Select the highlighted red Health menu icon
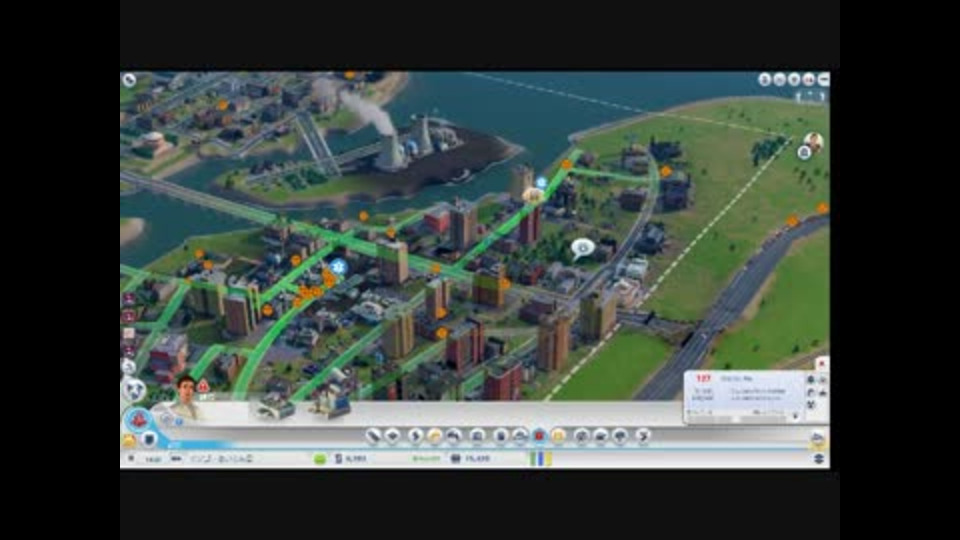This screenshot has height=540, width=960. (539, 436)
